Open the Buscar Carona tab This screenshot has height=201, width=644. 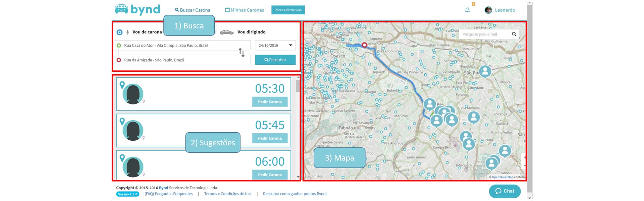(x=193, y=10)
